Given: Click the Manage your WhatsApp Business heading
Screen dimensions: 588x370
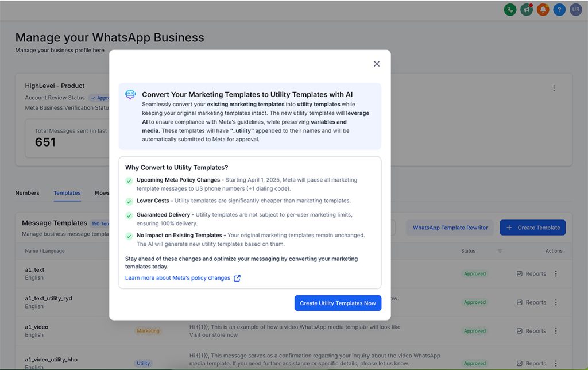Looking at the screenshot, I should pyautogui.click(x=110, y=37).
